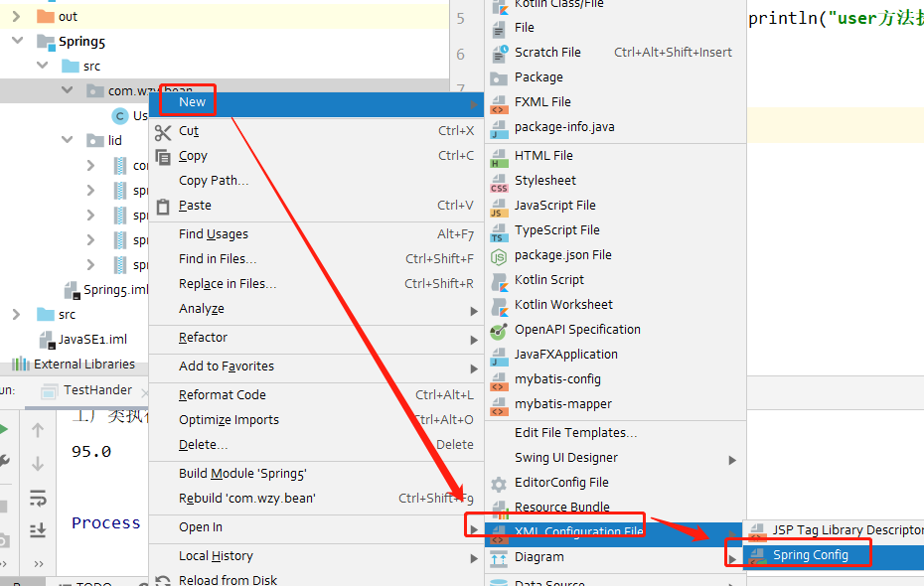The image size is (924, 586).
Task: Click the Kotlin Script icon
Action: tap(499, 281)
